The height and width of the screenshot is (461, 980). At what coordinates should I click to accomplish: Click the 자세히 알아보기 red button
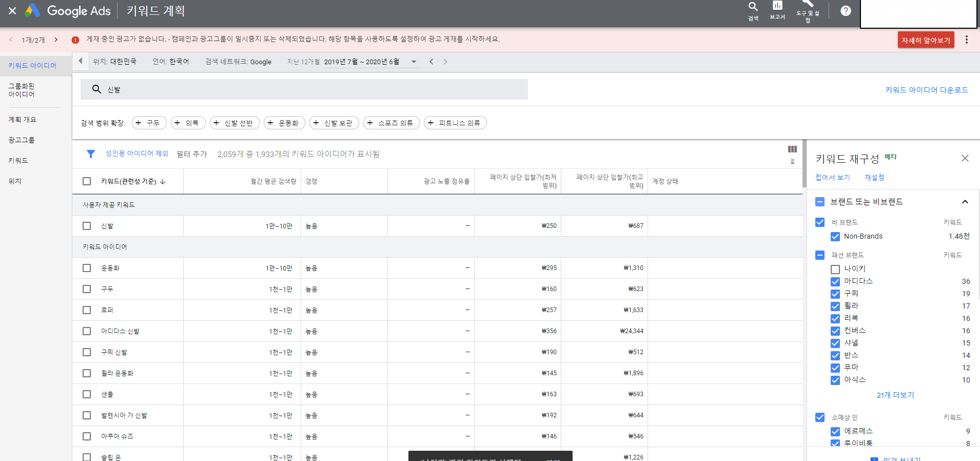(926, 40)
